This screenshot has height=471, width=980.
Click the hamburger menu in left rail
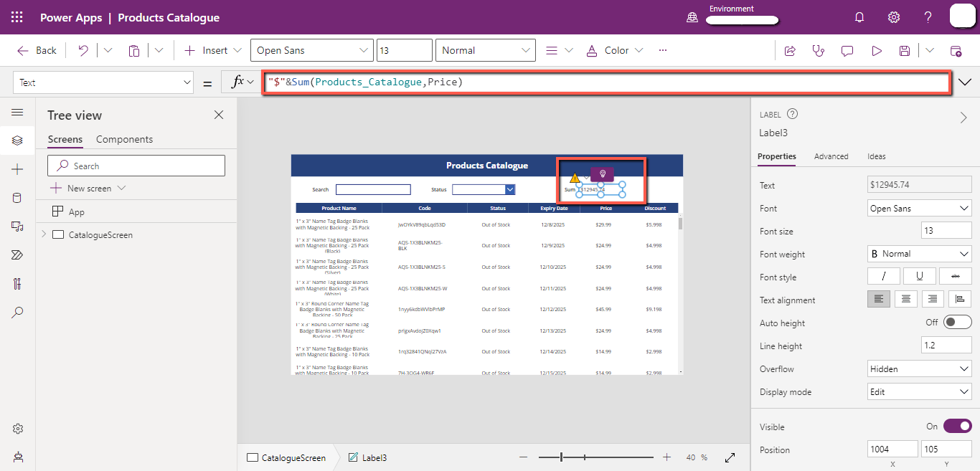click(x=17, y=113)
